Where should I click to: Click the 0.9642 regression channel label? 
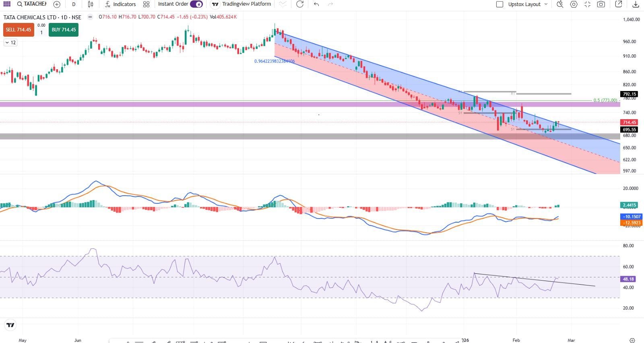275,61
